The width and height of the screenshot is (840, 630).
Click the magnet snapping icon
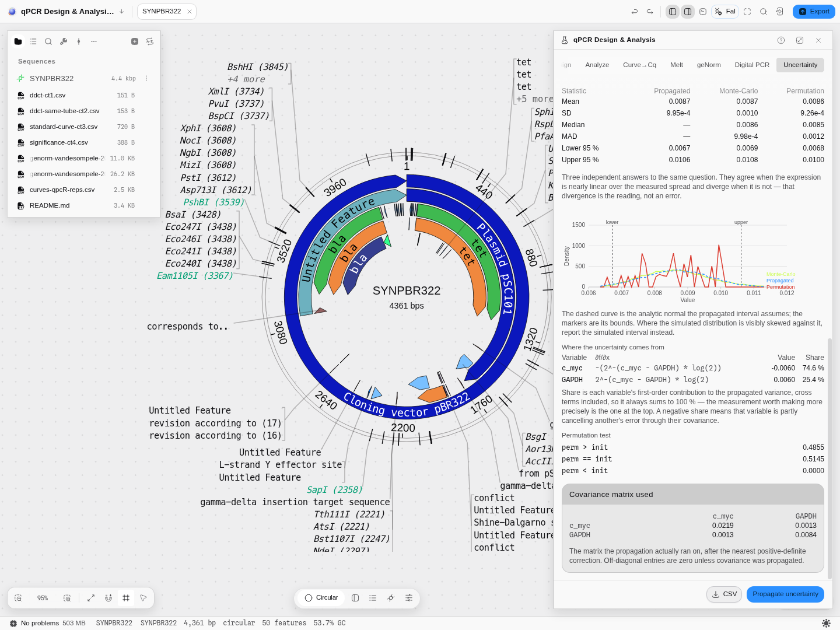(x=108, y=598)
